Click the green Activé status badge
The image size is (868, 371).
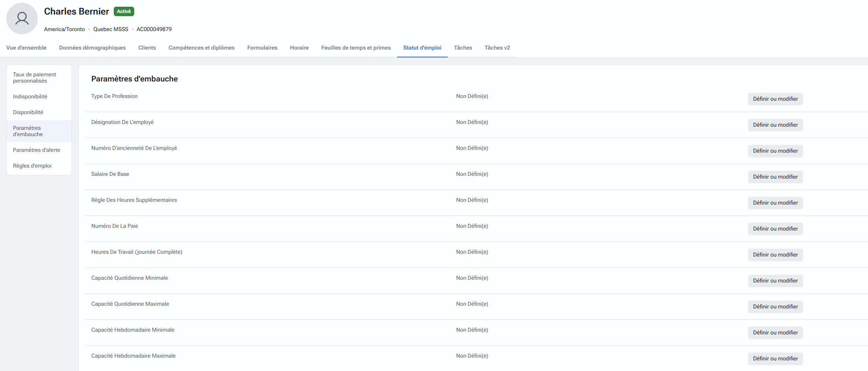point(124,11)
